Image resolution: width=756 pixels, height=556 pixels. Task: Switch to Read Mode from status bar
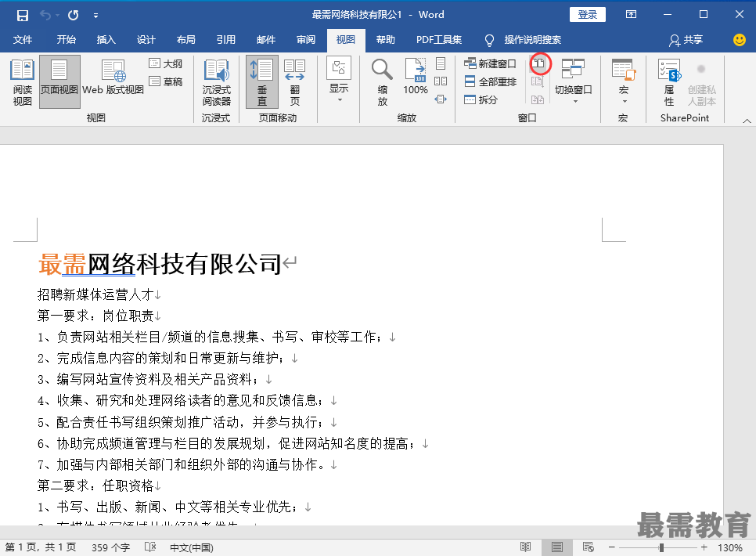526,547
